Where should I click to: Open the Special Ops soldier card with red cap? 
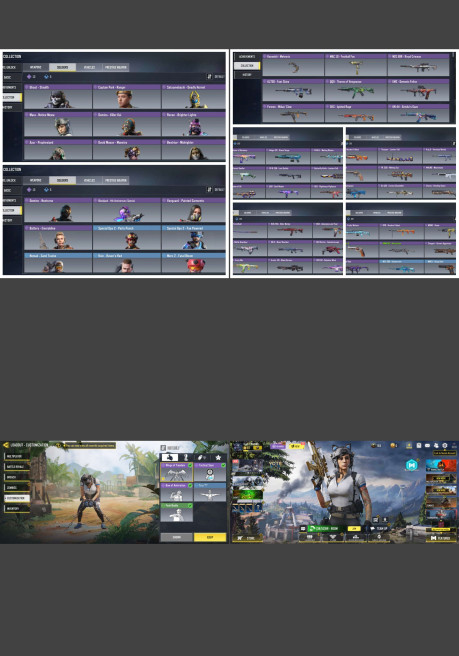[127, 238]
